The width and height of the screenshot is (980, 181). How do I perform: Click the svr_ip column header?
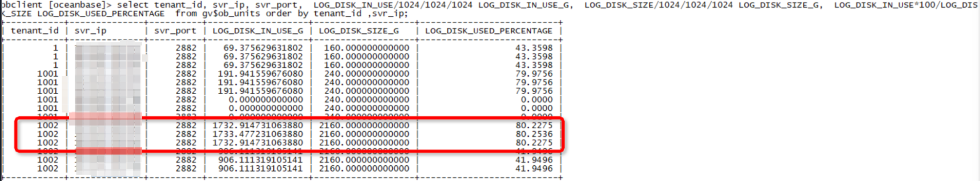pyautogui.click(x=91, y=31)
